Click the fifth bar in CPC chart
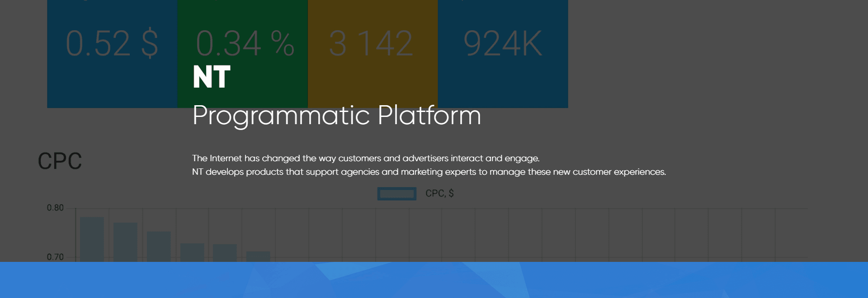Screen dimensions: 868x298 click(225, 253)
